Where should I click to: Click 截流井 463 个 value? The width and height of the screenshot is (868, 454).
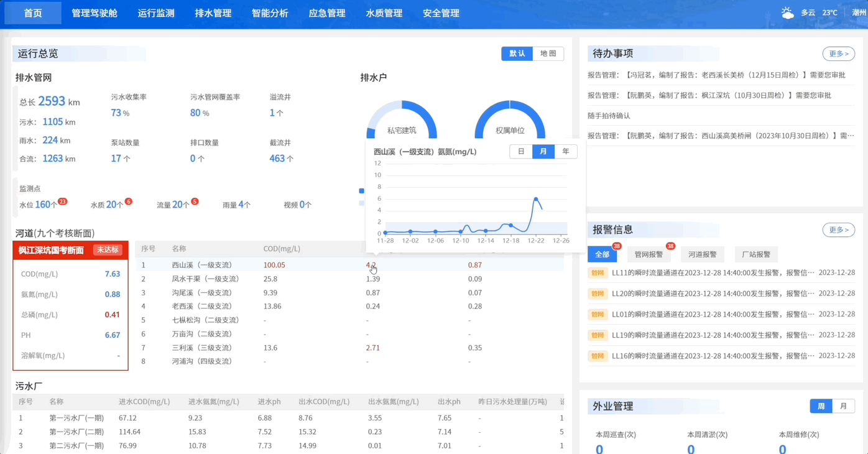click(x=282, y=159)
